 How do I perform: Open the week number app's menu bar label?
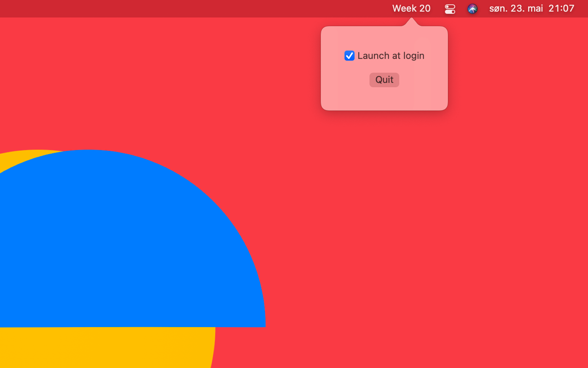411,8
